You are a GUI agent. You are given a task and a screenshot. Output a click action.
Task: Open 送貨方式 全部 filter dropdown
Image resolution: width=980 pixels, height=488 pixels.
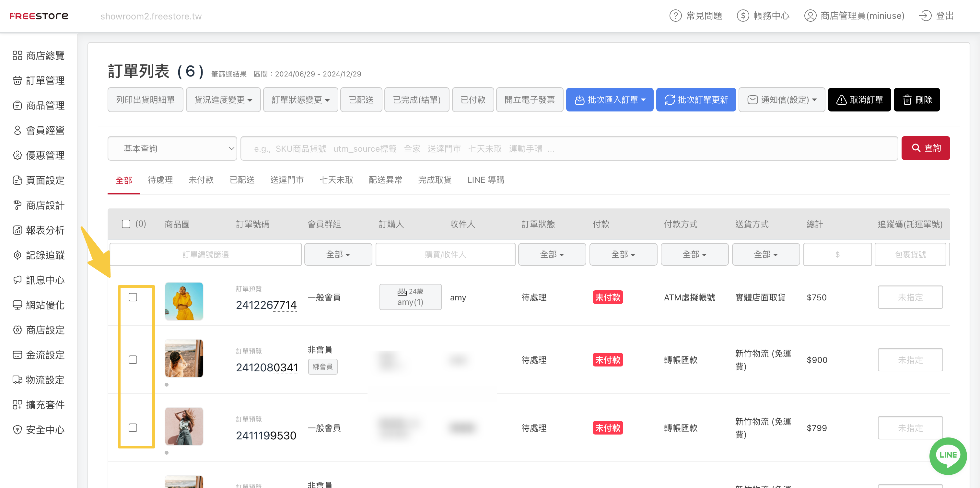(x=766, y=254)
